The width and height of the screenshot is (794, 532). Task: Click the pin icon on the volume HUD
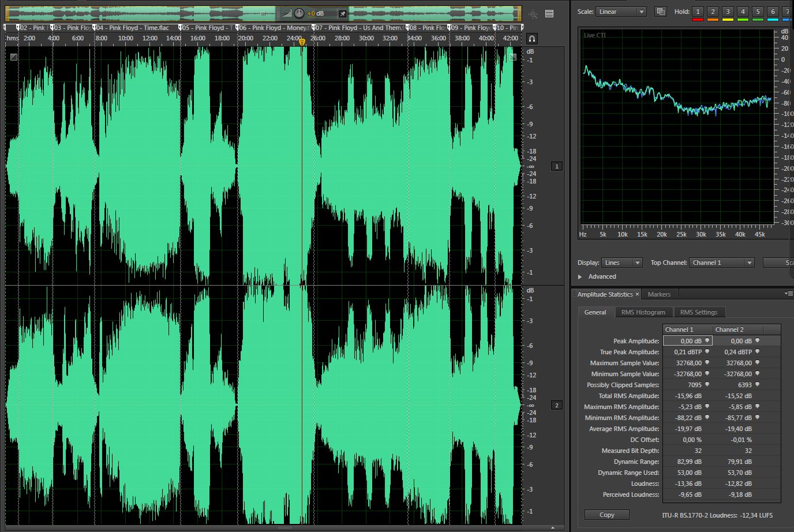pyautogui.click(x=342, y=14)
